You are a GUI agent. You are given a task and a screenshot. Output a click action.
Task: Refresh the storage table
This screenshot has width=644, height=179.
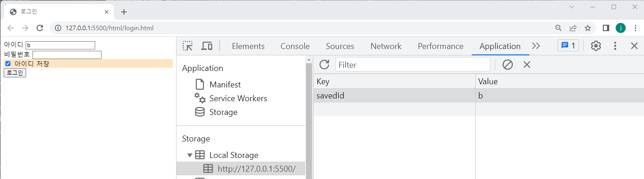324,65
